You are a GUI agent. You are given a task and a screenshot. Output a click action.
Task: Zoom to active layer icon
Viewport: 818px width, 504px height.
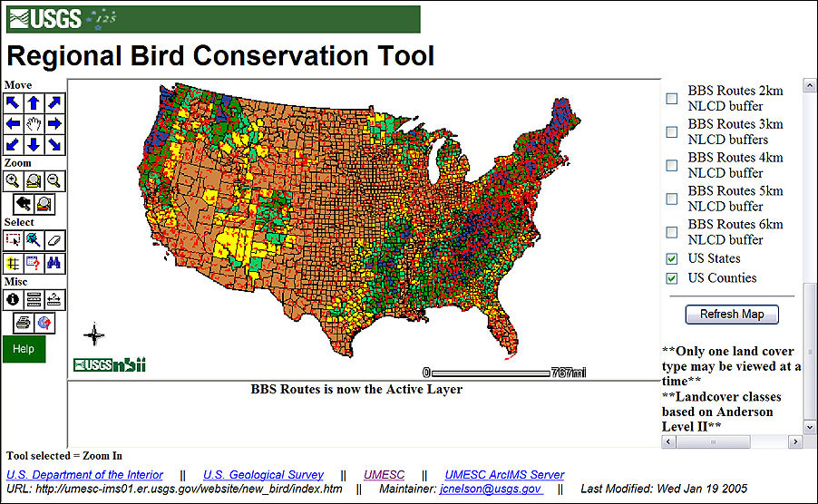44,204
